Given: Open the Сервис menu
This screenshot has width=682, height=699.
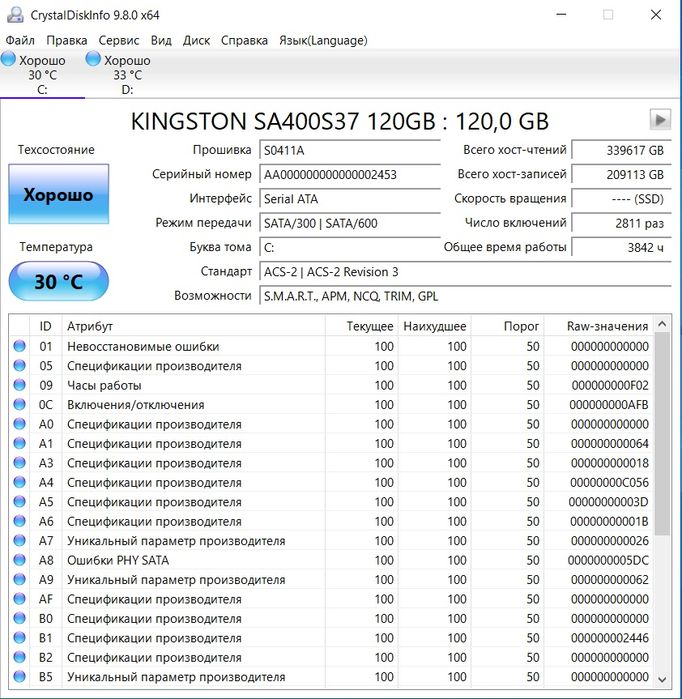Looking at the screenshot, I should [x=119, y=41].
